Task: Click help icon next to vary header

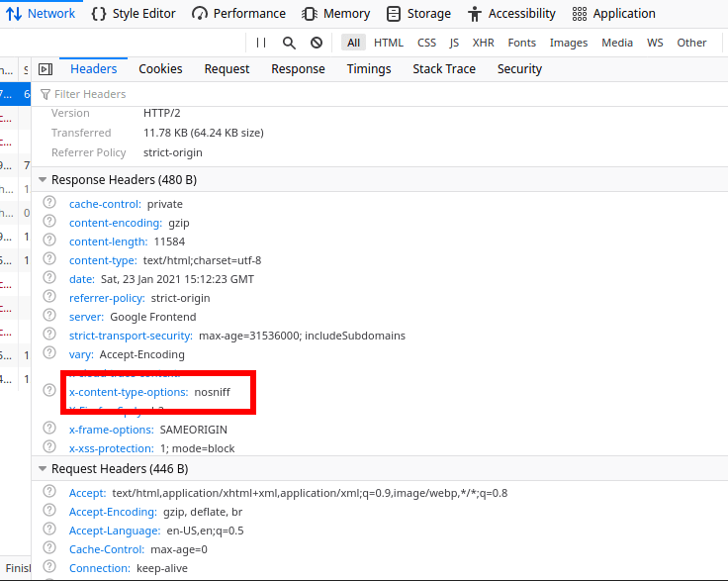Action: [49, 352]
